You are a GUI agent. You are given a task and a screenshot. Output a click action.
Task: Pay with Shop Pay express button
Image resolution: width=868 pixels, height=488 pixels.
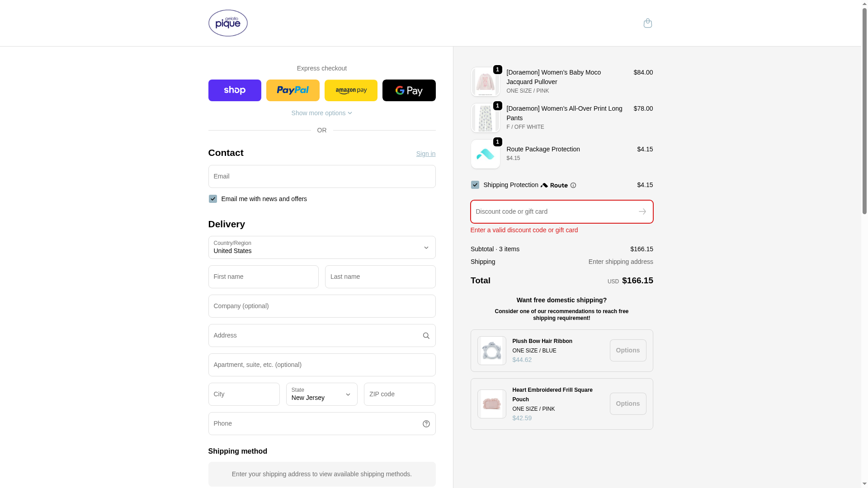coord(235,90)
